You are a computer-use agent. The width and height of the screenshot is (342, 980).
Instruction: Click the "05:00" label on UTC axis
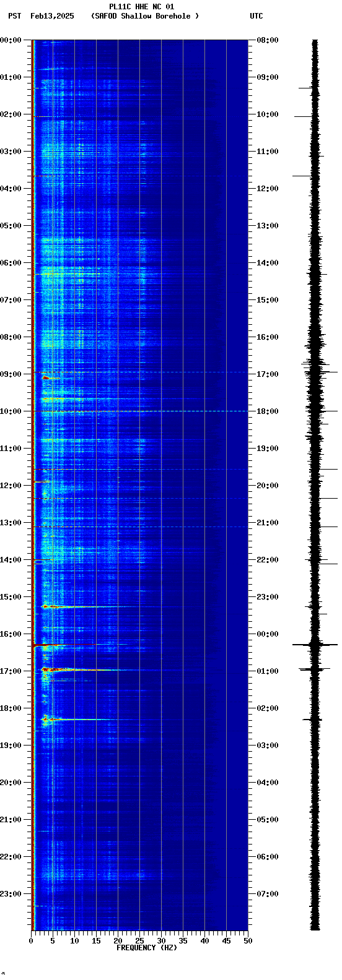268,820
